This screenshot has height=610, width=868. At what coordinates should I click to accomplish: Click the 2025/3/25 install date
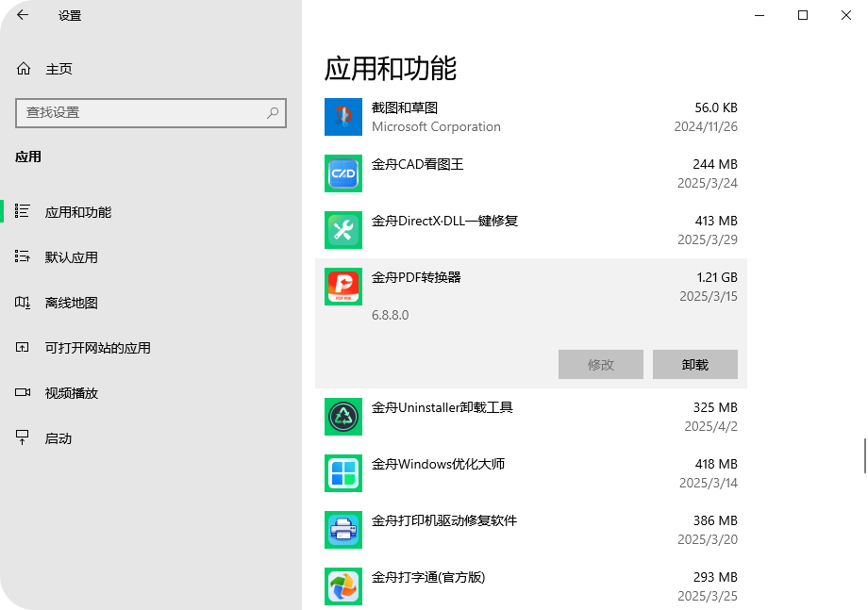[x=708, y=596]
